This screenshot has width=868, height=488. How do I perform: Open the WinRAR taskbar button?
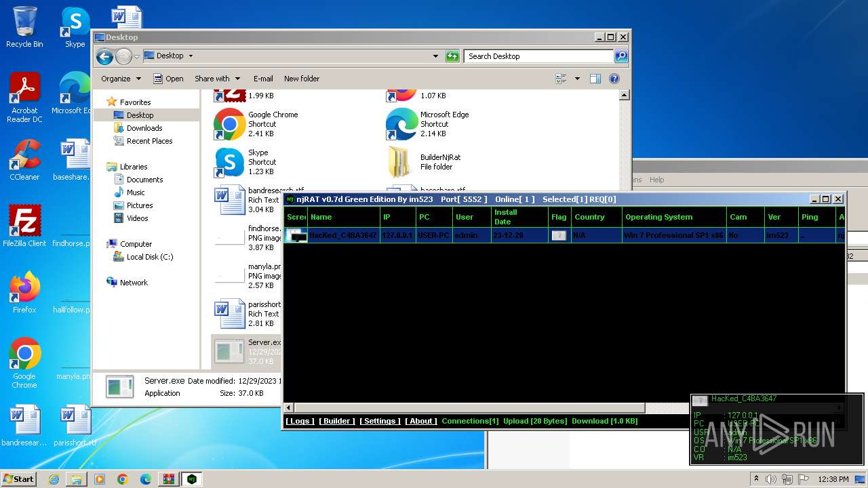click(x=168, y=479)
